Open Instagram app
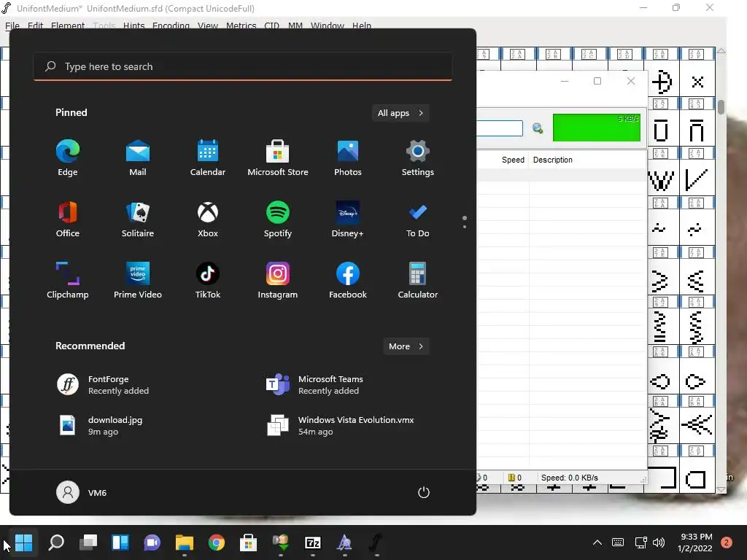The image size is (747, 560). [278, 281]
